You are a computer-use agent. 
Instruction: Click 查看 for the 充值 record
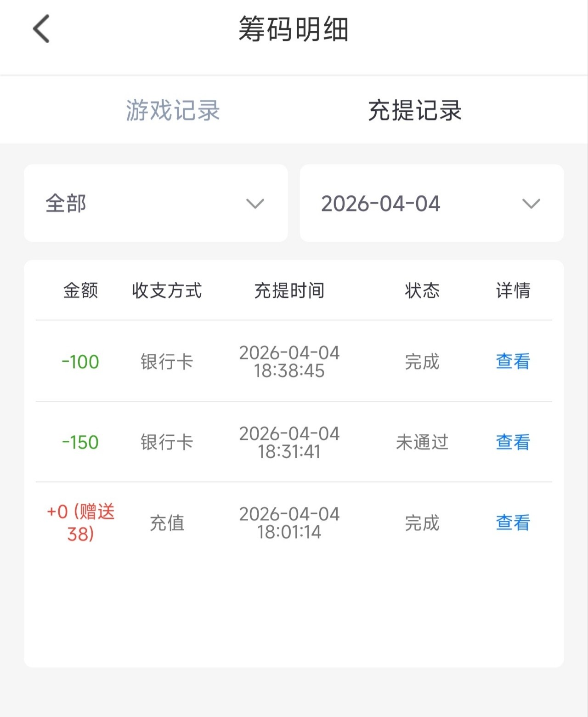[513, 523]
